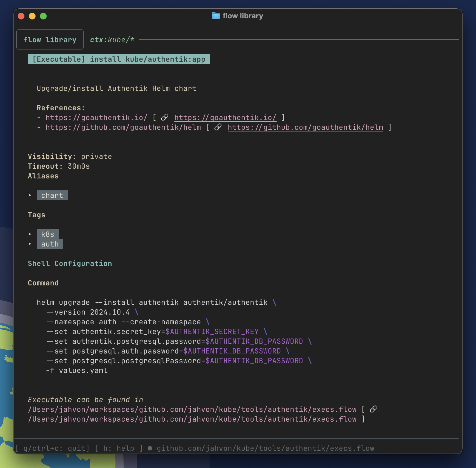Click link icon beside goauthentik.io URL

[x=165, y=118]
